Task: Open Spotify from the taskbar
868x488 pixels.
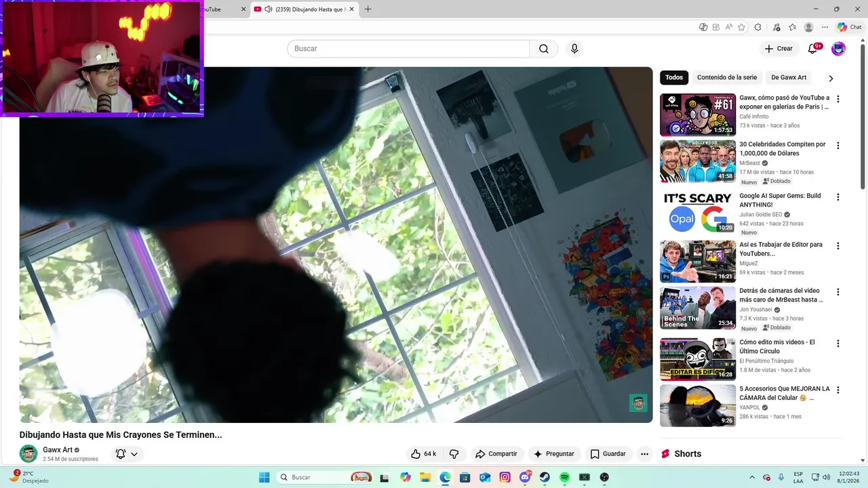Action: point(564,477)
